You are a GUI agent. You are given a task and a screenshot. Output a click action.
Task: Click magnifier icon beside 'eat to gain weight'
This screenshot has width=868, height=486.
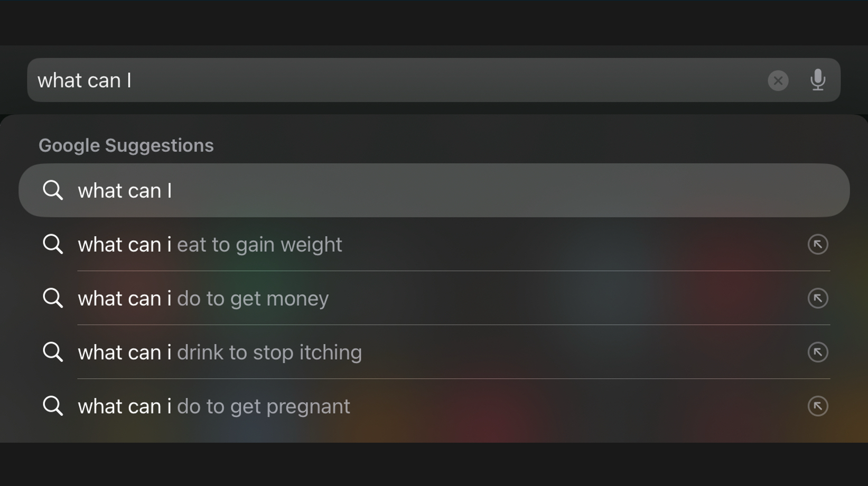(53, 245)
